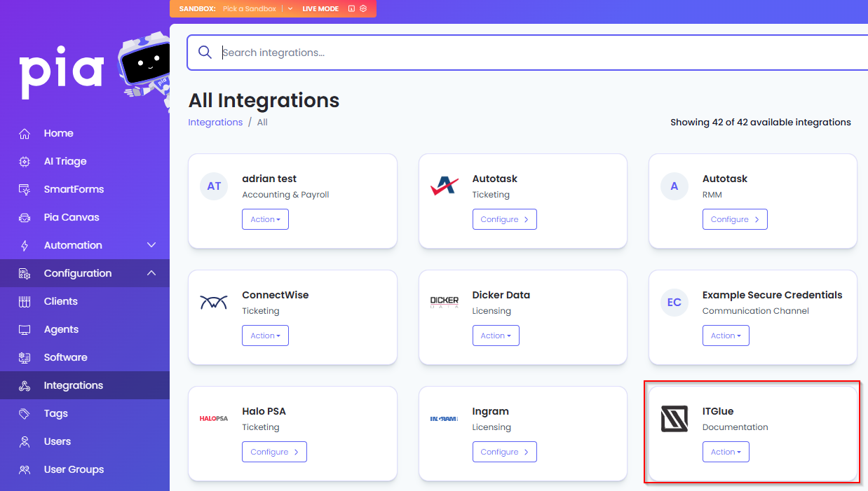Click the 'Communication Channel' category text
This screenshot has width=868, height=491.
click(756, 311)
